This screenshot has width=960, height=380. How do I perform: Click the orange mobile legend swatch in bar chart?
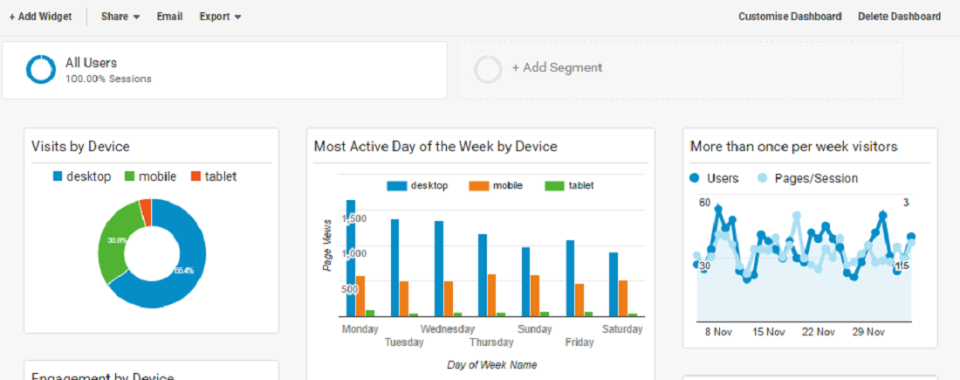pyautogui.click(x=479, y=185)
